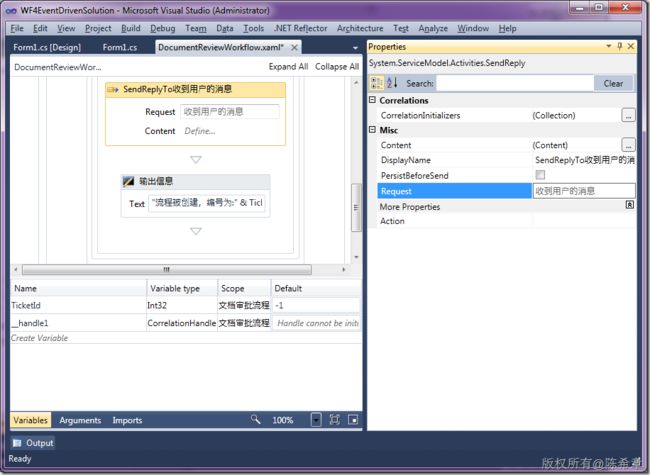Open the .NET Reflector menu
The image size is (650, 475).
(301, 28)
